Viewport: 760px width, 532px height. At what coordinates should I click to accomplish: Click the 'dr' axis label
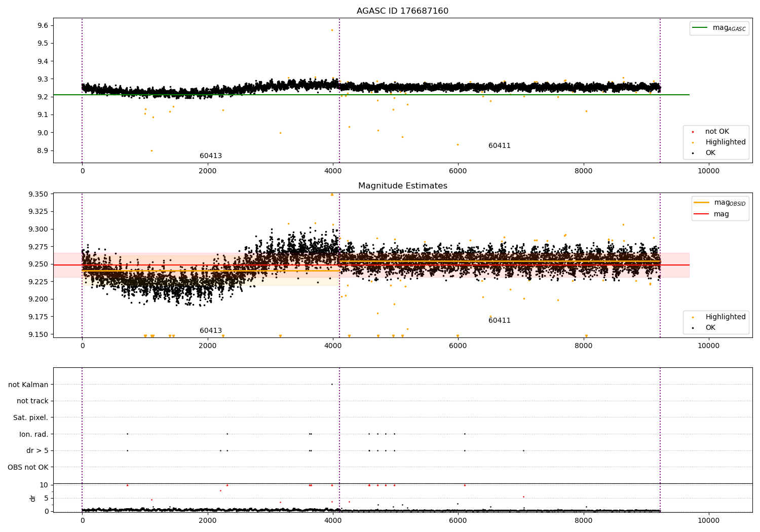33,498
